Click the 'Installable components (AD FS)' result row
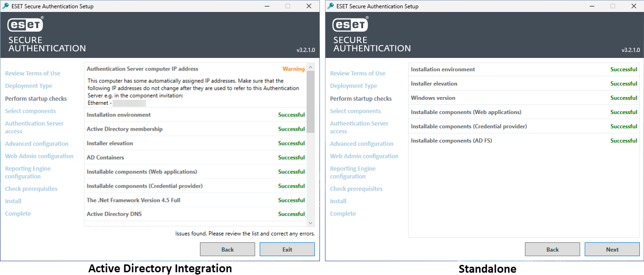The image size is (644, 275). click(x=524, y=141)
